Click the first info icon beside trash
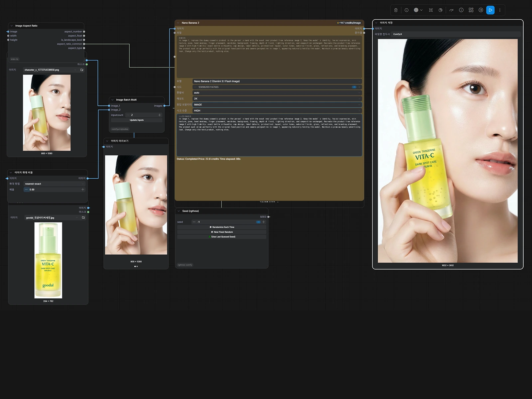The image size is (532, 399). point(406,10)
